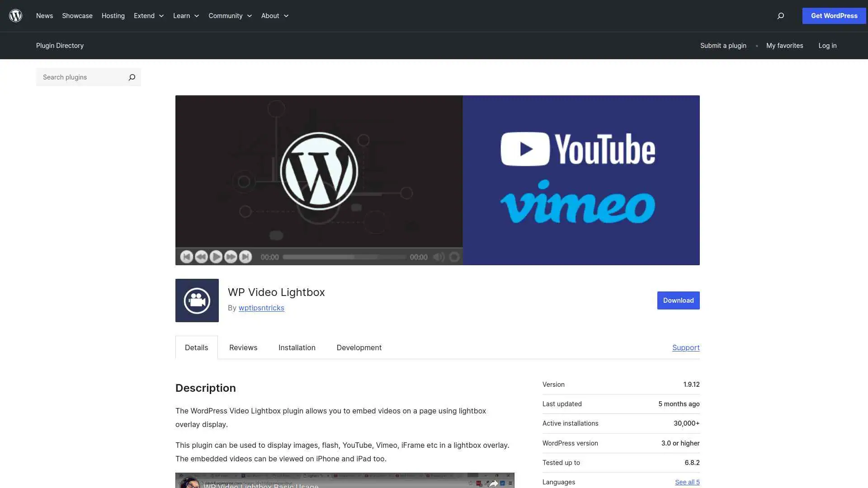Open the wptipsntricks author profile
This screenshot has width=868, height=488.
(261, 308)
